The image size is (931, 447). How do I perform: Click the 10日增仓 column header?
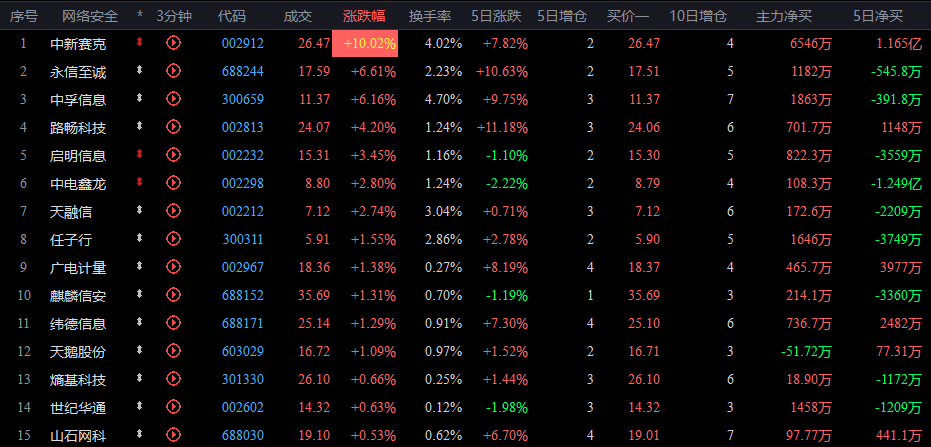click(x=698, y=17)
